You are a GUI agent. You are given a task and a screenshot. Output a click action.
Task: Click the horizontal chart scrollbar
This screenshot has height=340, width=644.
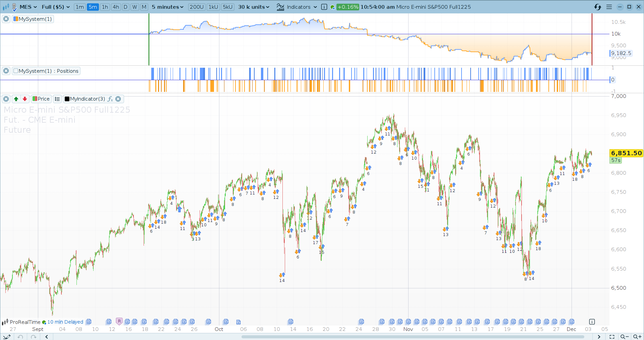[413, 337]
